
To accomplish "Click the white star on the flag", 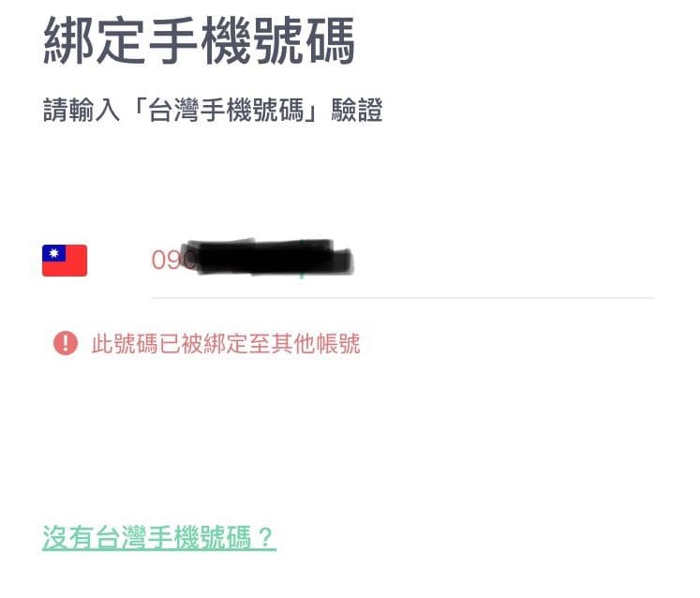I will 54,253.
